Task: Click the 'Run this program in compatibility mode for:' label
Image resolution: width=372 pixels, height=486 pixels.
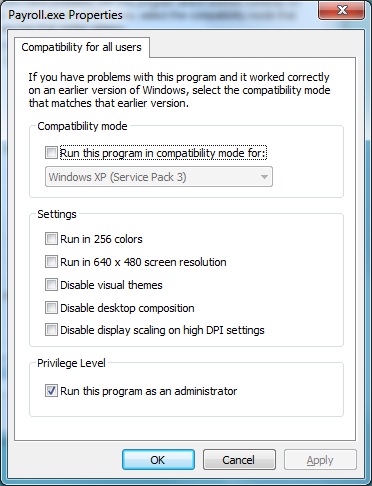Action: point(163,153)
